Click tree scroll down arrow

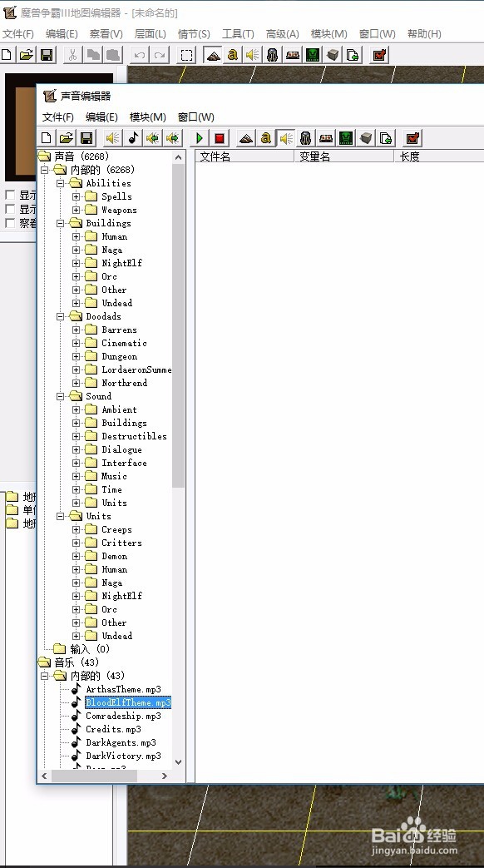coord(178,761)
